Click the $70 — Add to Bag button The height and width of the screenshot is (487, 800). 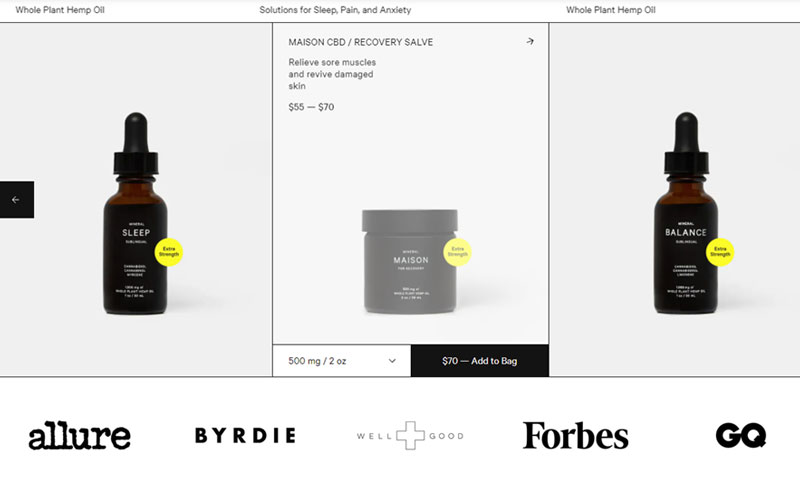pos(480,361)
